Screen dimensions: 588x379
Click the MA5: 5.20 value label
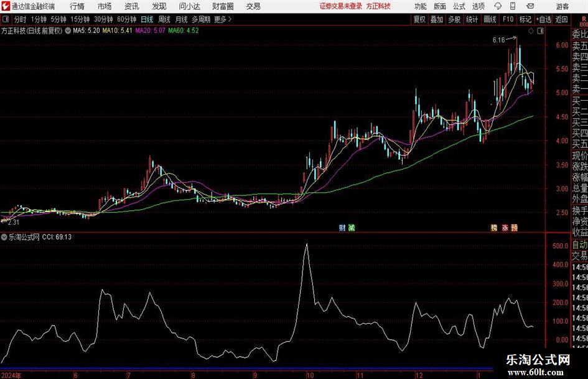point(86,30)
